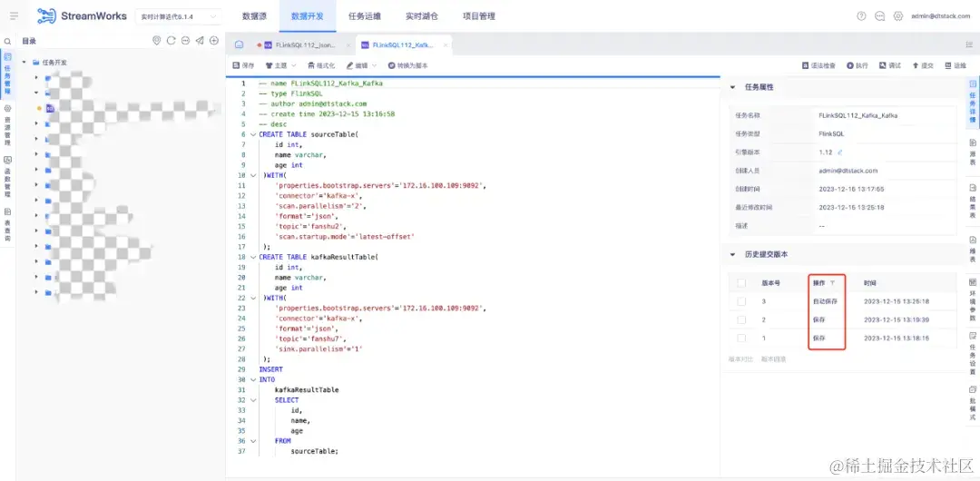
Task: Click the 版本对比 link
Action: (x=740, y=359)
